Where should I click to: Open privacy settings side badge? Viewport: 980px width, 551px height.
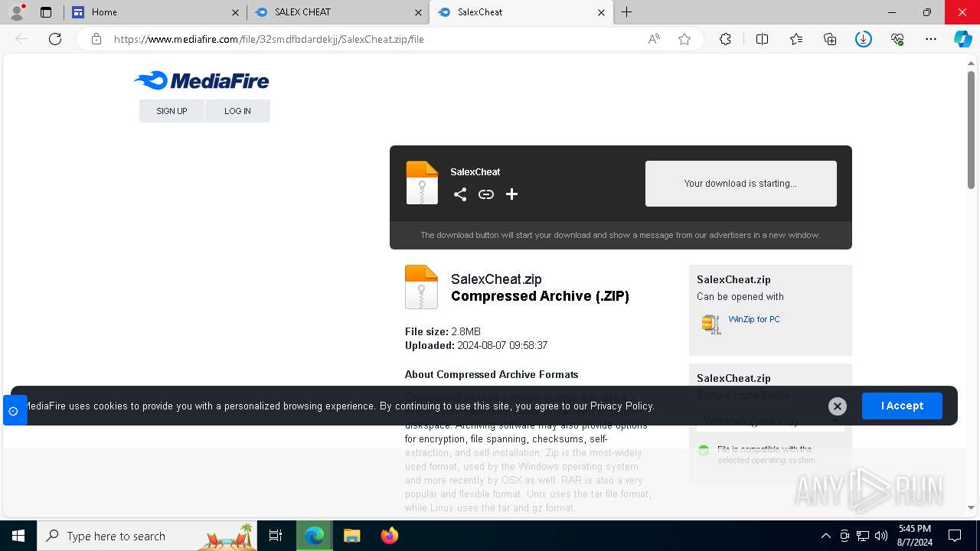[x=14, y=411]
